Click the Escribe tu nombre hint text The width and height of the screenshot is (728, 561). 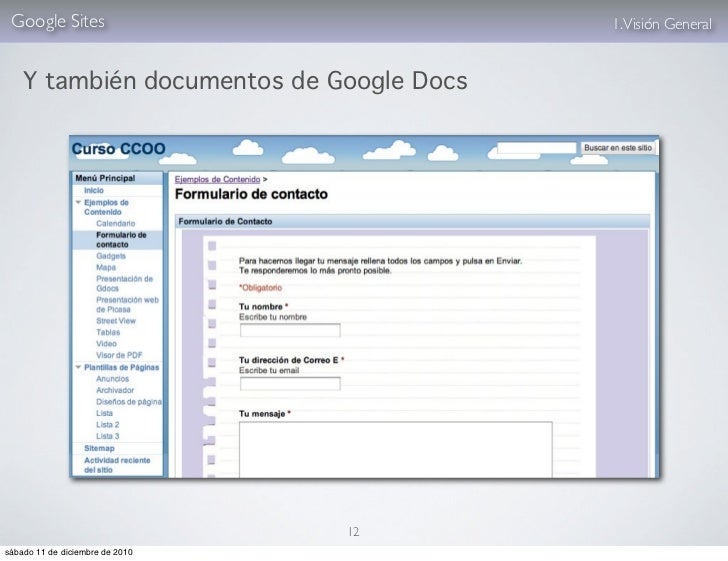(273, 317)
